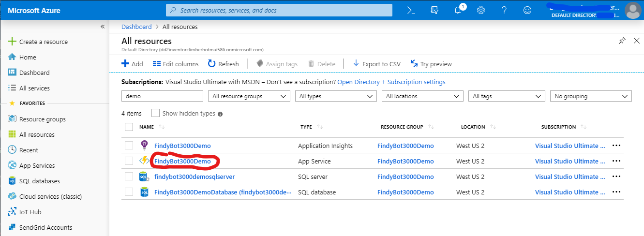Screen dimensions: 644x236
Task: Open All resources in the sidebar
Action: 37,134
